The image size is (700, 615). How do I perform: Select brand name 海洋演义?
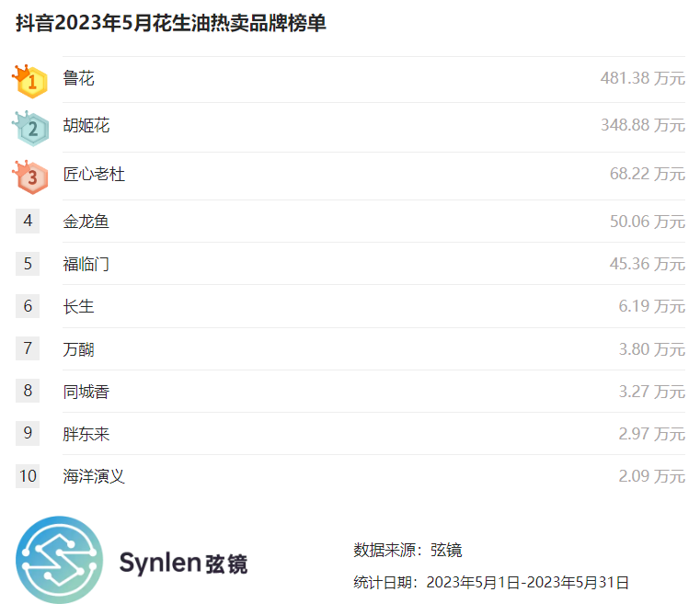94,476
